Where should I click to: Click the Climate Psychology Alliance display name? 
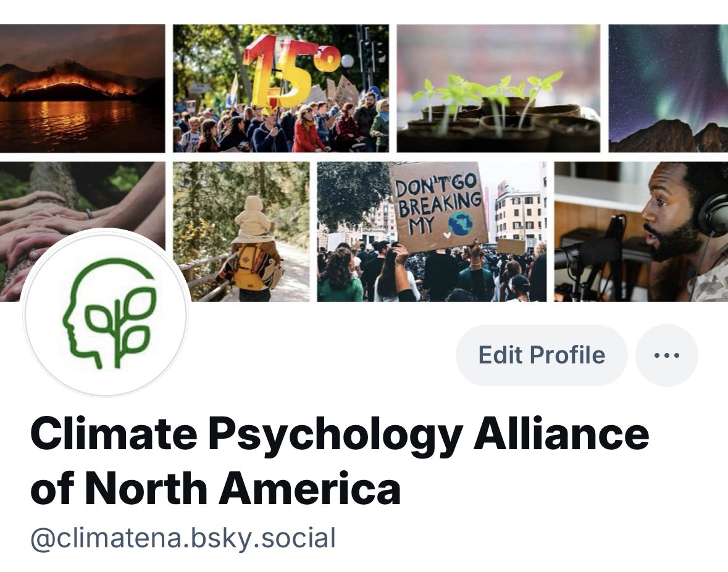pos(340,461)
